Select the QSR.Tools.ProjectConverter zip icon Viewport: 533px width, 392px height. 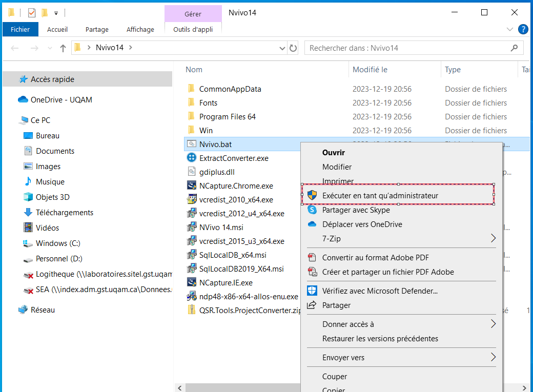(192, 310)
